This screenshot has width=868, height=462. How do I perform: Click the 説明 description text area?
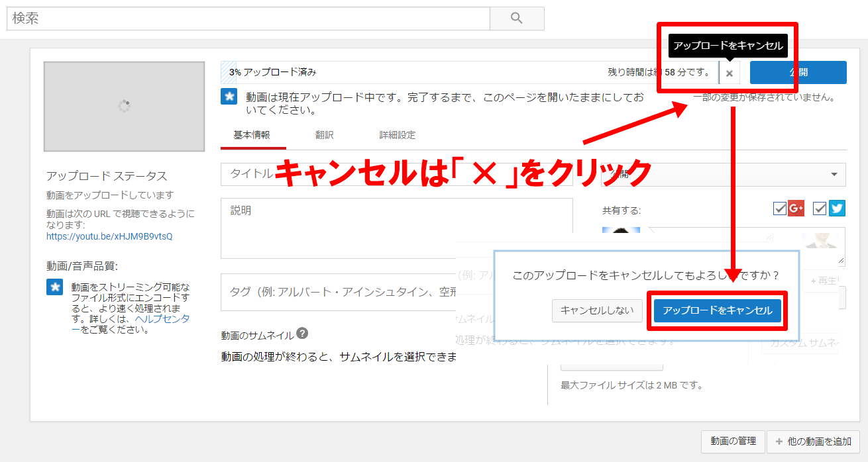(x=396, y=228)
